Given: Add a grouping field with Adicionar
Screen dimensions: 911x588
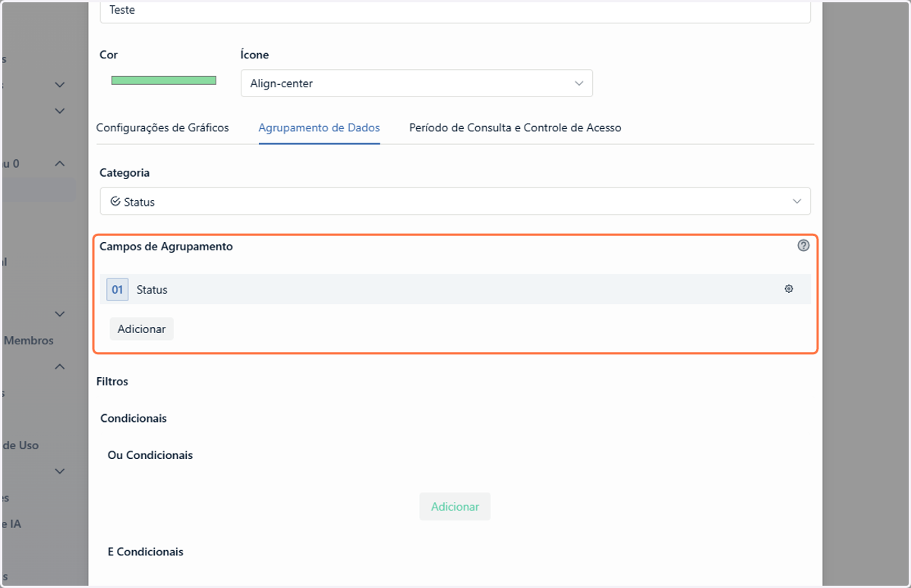Looking at the screenshot, I should [x=142, y=329].
